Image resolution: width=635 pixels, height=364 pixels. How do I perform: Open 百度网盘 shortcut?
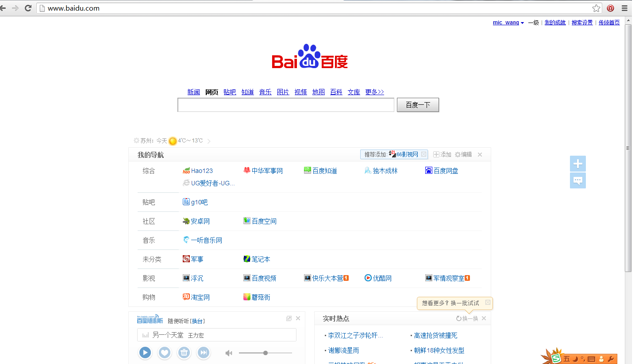442,171
